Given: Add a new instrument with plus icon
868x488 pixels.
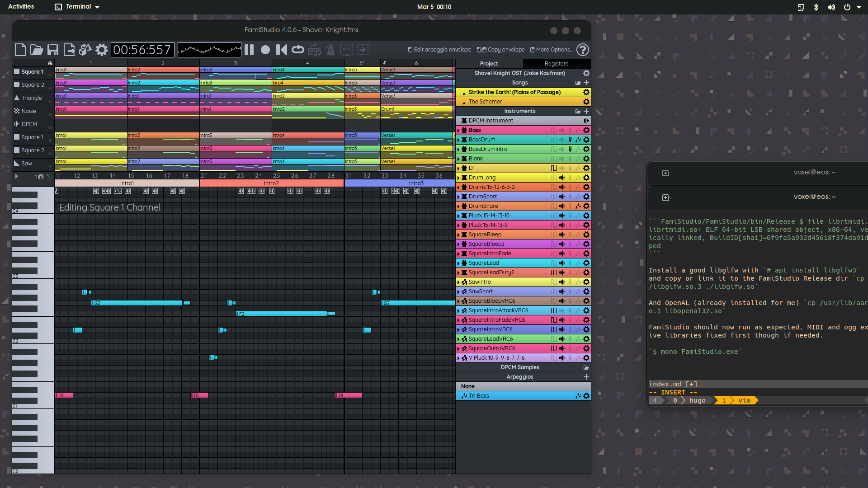Looking at the screenshot, I should tap(586, 111).
